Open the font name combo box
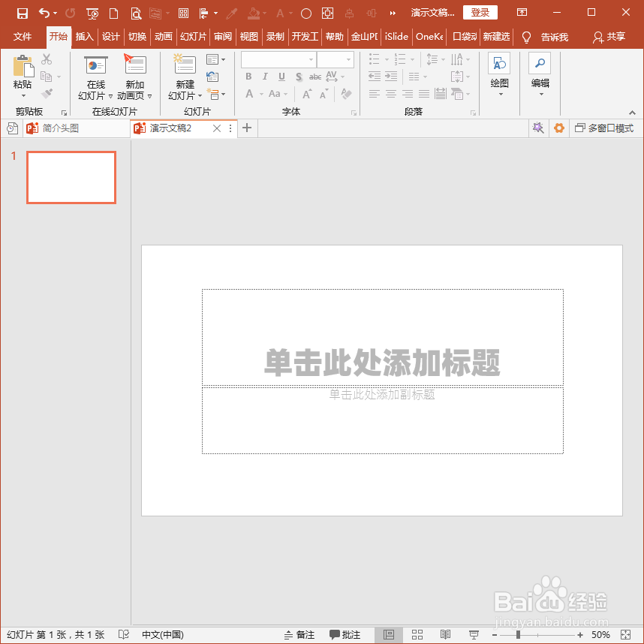 278,59
